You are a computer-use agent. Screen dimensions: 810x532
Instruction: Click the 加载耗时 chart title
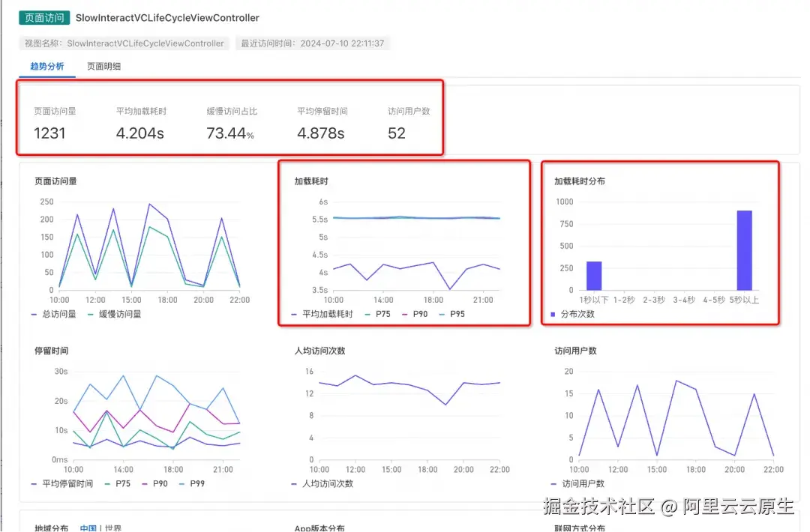coord(311,181)
